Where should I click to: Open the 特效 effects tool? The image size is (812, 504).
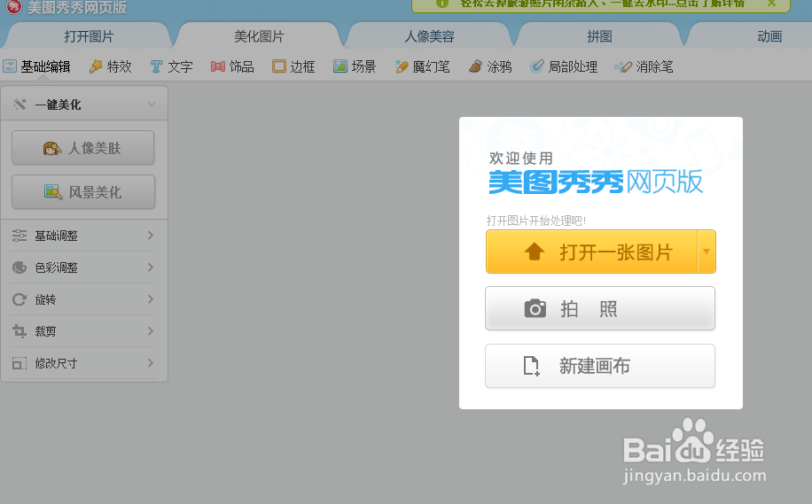(110, 66)
